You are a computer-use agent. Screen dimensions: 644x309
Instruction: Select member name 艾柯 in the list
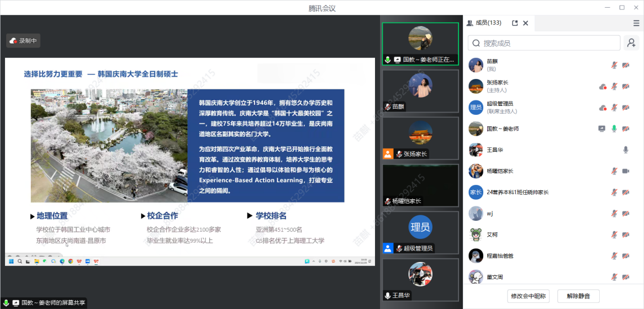click(x=492, y=235)
